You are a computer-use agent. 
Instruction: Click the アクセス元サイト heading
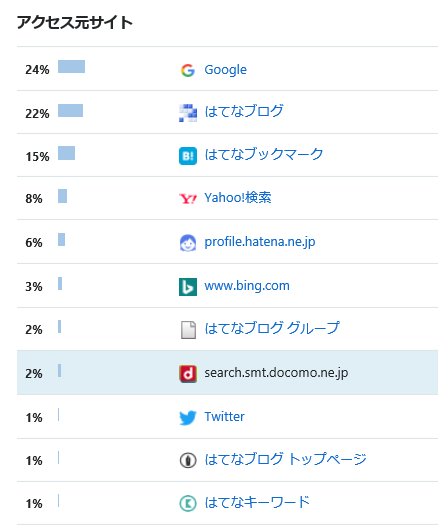pos(75,23)
